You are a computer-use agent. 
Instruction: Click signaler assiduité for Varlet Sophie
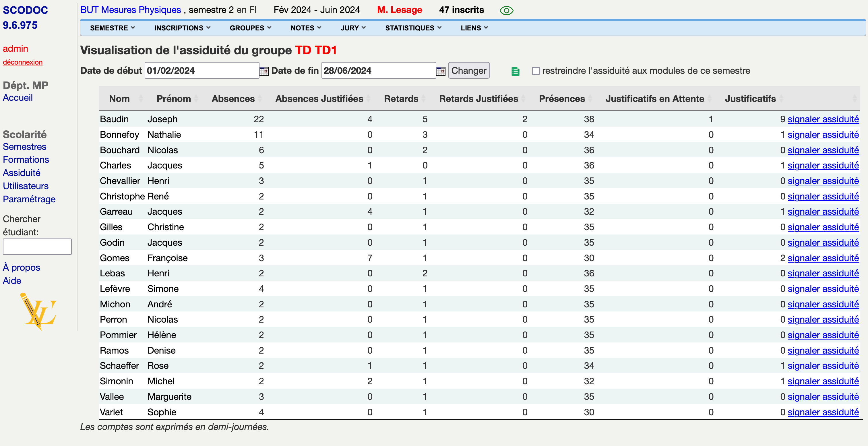[x=823, y=412]
